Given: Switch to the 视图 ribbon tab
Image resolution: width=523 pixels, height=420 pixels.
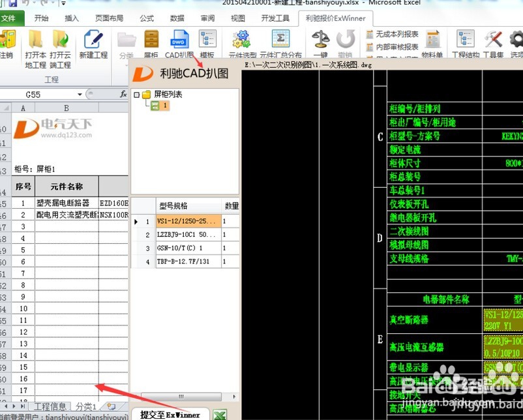Looking at the screenshot, I should tap(238, 18).
